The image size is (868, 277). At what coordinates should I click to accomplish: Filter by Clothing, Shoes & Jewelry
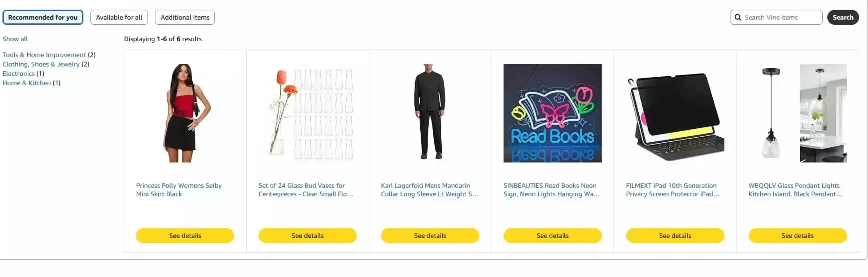pos(41,64)
